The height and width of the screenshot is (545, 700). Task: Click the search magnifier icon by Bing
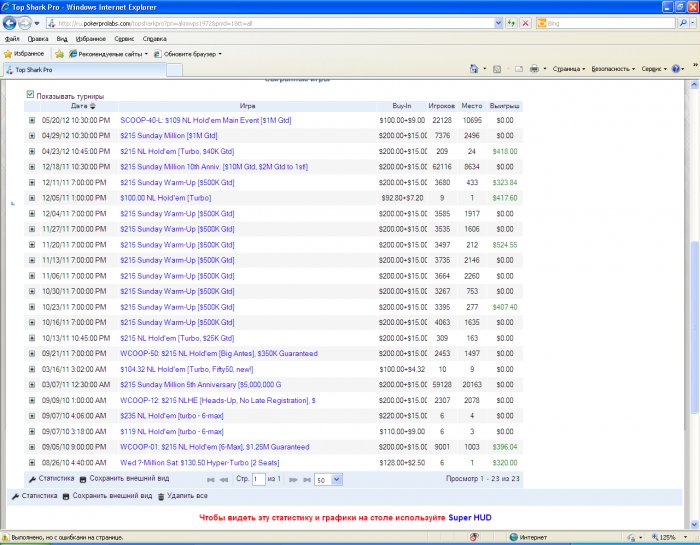(683, 23)
